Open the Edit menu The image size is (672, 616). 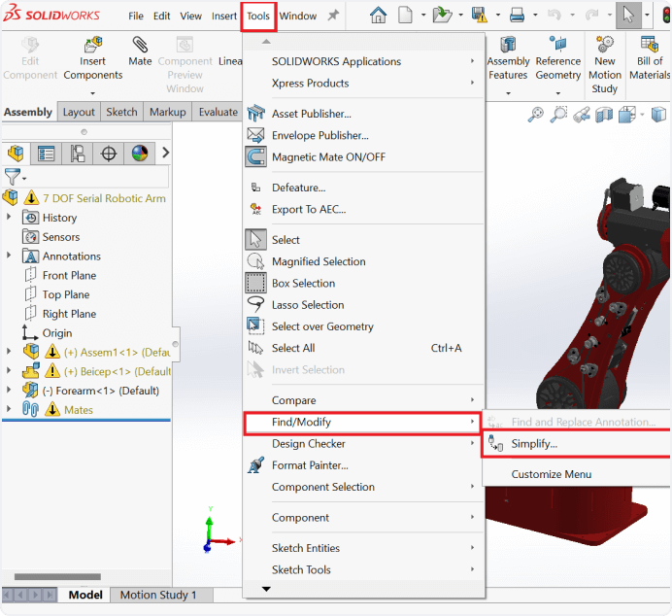pos(161,16)
